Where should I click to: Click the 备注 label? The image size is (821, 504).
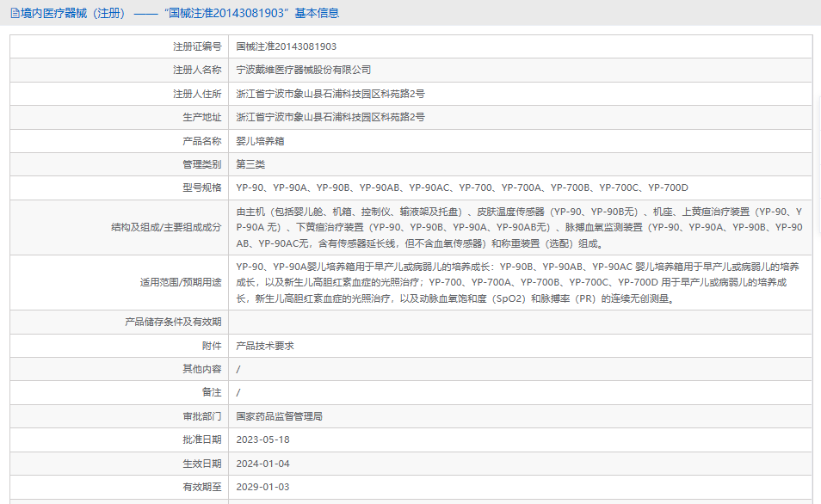point(212,392)
